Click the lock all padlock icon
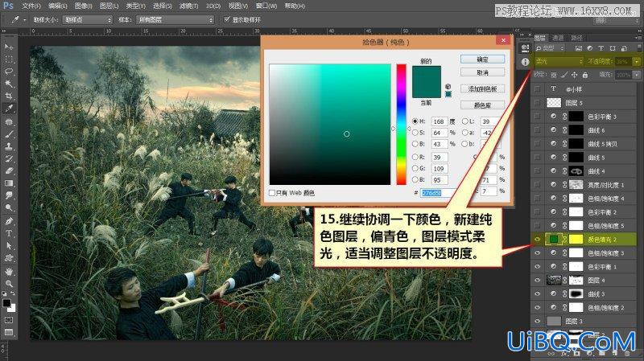 coord(585,75)
